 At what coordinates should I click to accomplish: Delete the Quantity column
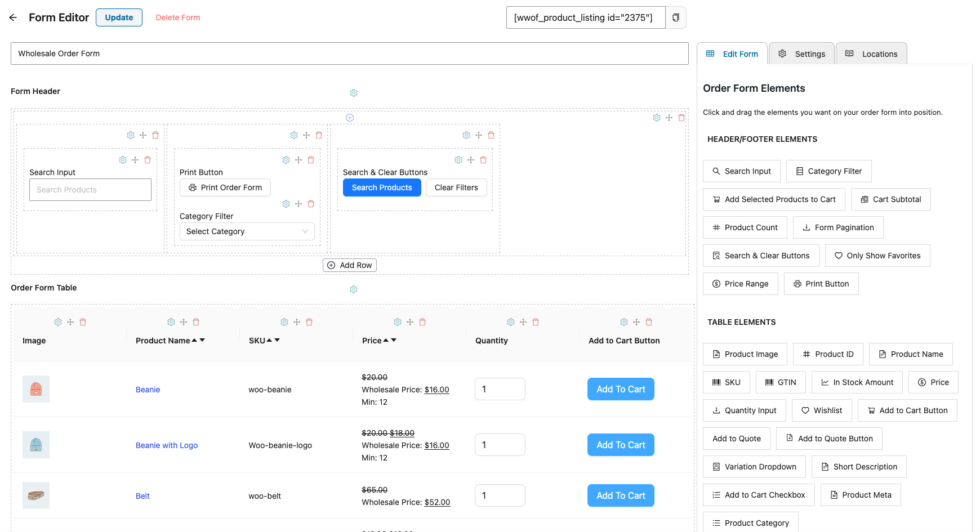click(x=536, y=322)
